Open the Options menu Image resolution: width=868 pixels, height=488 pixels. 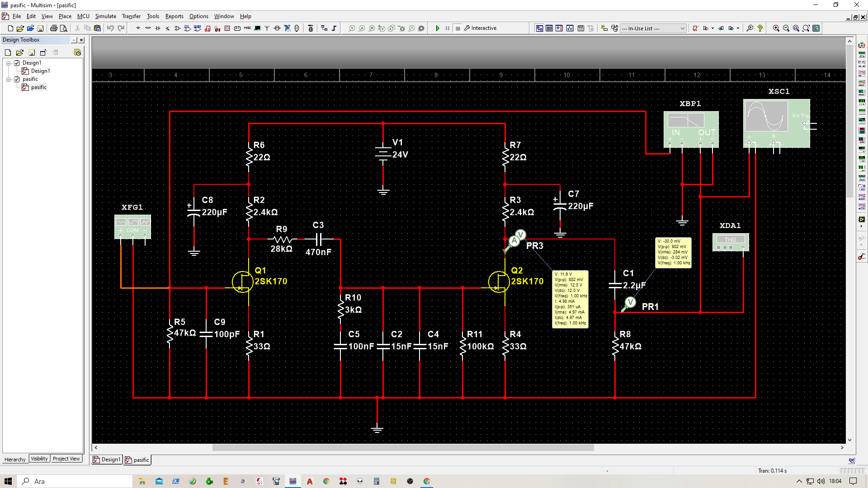point(199,16)
